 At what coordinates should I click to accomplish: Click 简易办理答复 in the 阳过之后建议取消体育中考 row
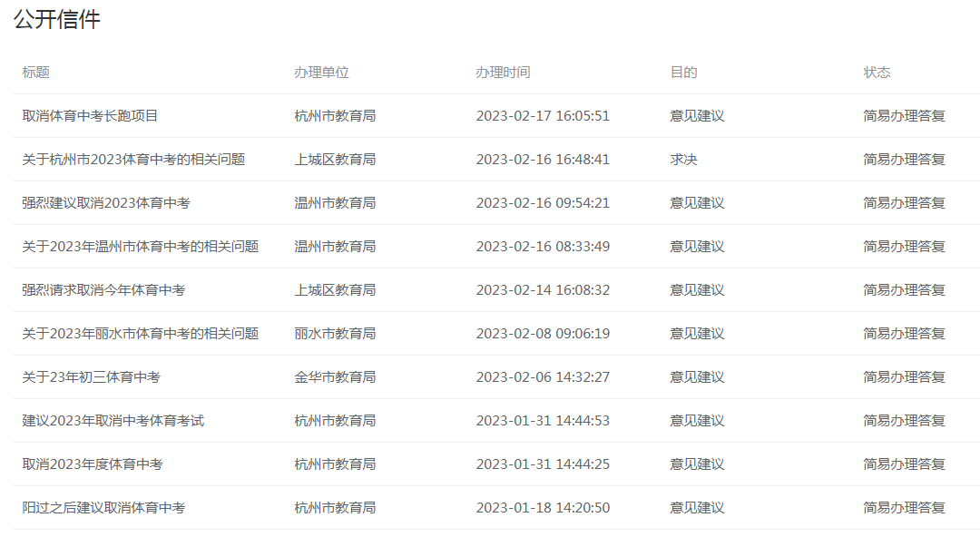coord(904,508)
